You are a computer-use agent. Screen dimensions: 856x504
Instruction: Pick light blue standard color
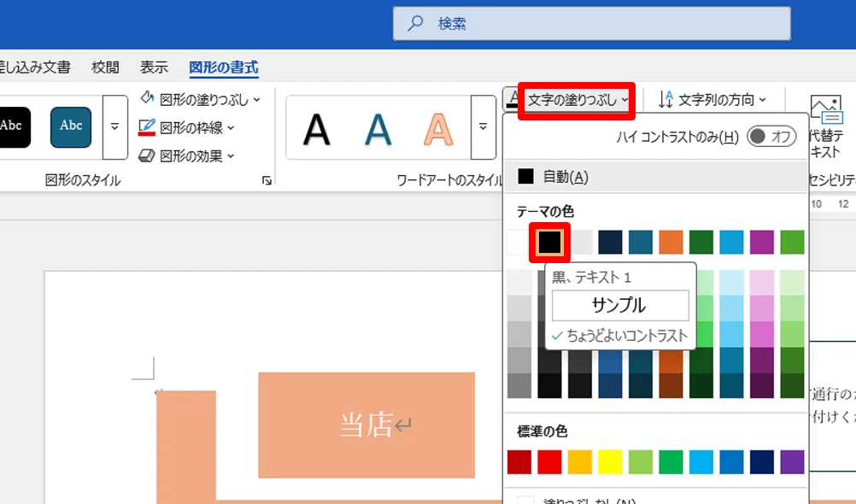pos(701,462)
